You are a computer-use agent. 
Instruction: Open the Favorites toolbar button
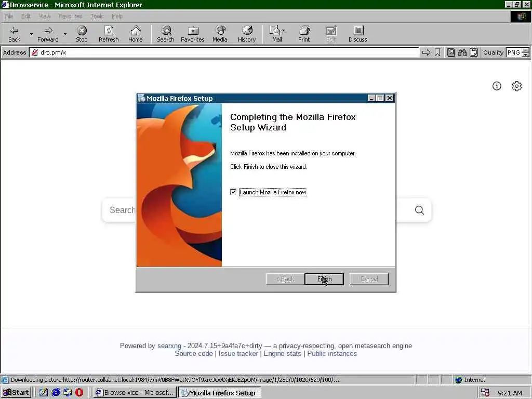coord(193,34)
